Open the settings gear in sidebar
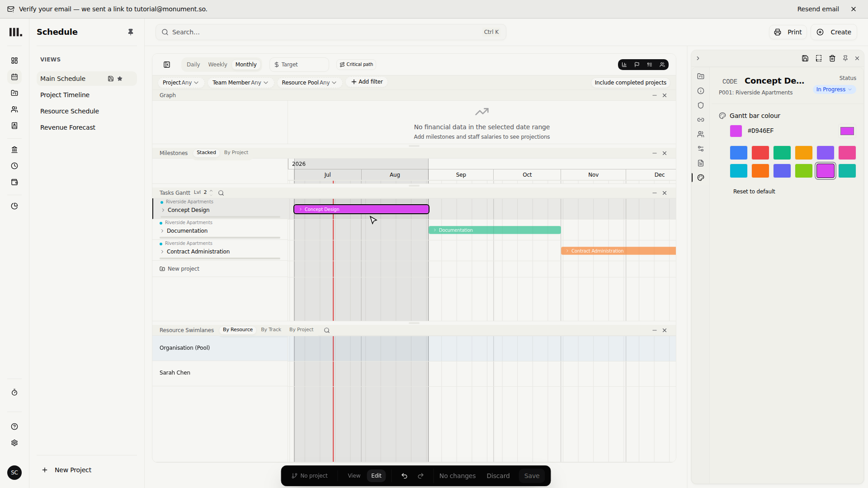 tap(14, 443)
